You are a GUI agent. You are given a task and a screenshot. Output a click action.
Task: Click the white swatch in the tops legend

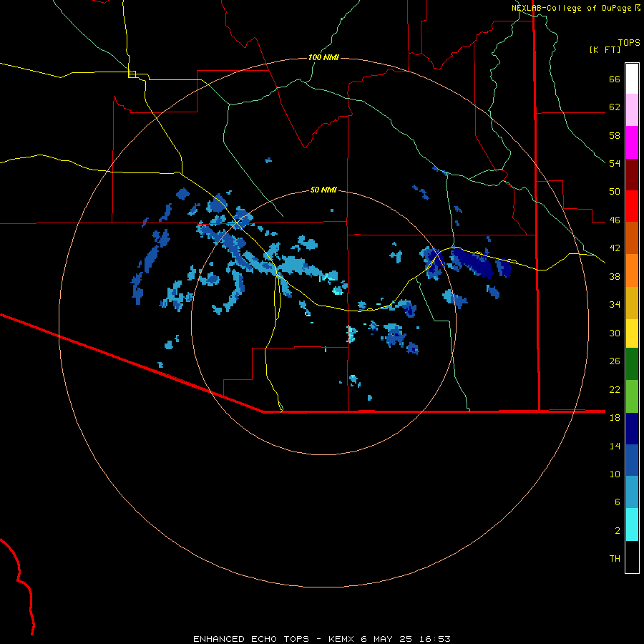point(632,79)
